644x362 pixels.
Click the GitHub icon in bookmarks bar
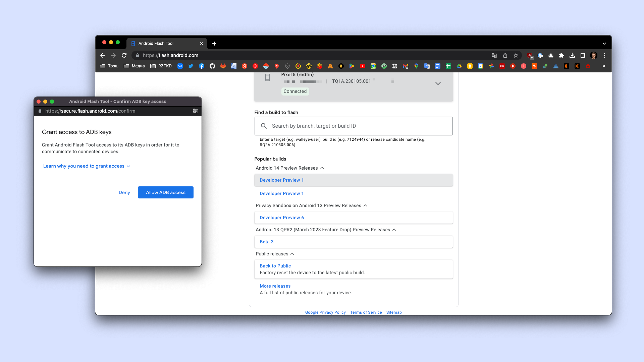(211, 66)
